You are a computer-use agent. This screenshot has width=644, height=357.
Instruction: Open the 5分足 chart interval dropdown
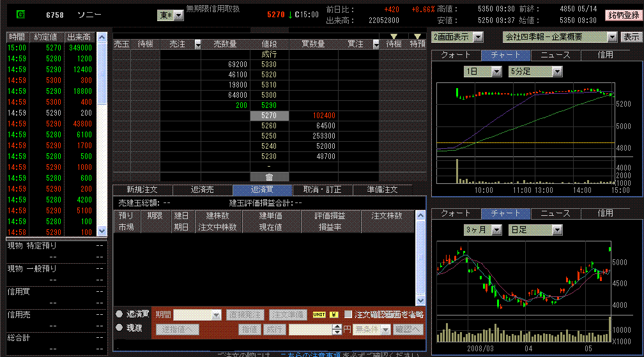tap(556, 72)
